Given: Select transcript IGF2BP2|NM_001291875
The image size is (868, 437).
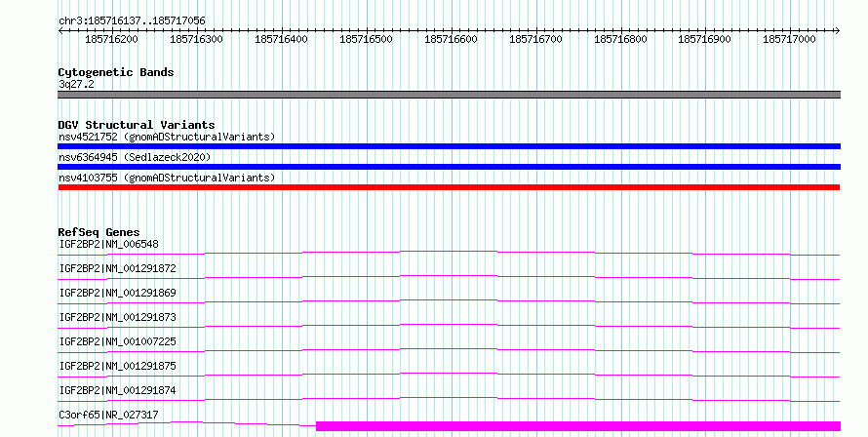Looking at the screenshot, I should point(117,366).
